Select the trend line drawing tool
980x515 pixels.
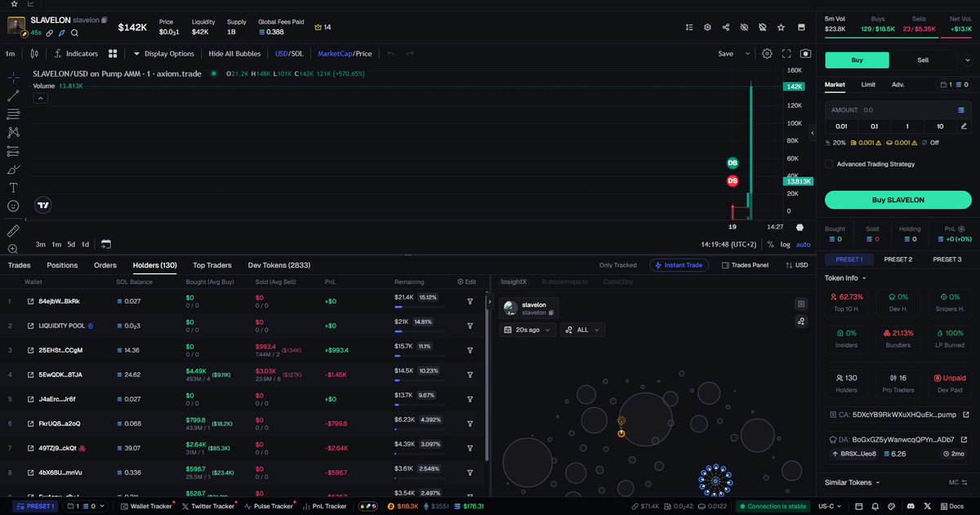pyautogui.click(x=13, y=95)
